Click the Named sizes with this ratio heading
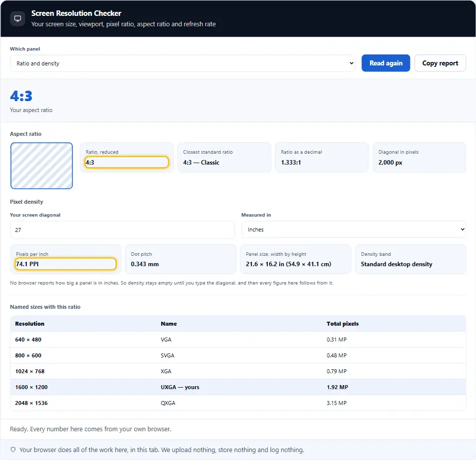476x460 pixels. point(45,307)
